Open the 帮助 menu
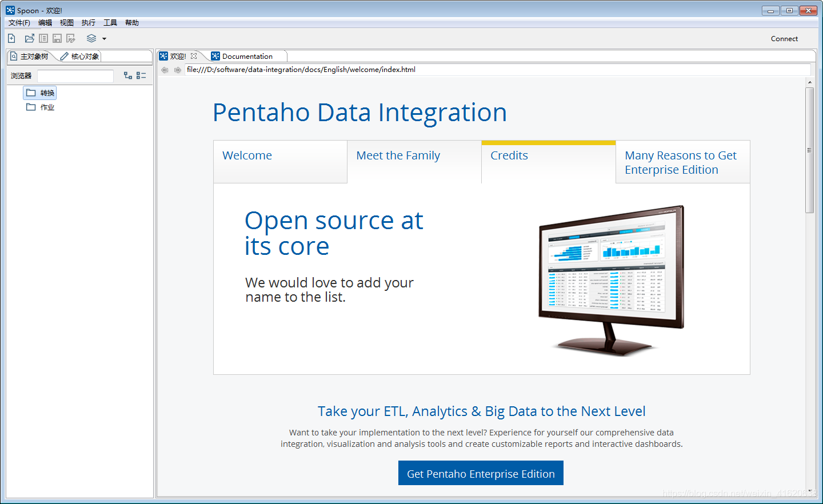 click(132, 23)
